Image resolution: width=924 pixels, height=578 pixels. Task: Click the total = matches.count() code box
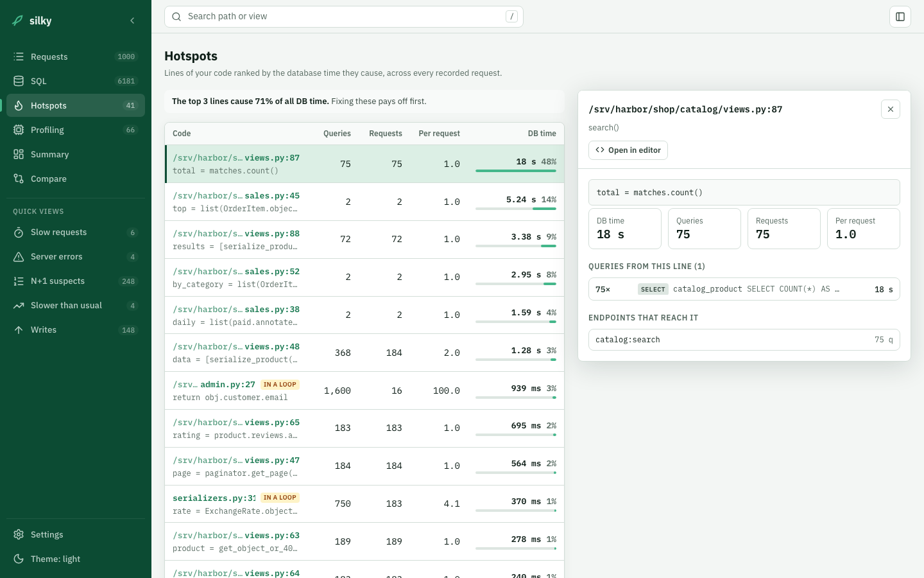click(744, 193)
